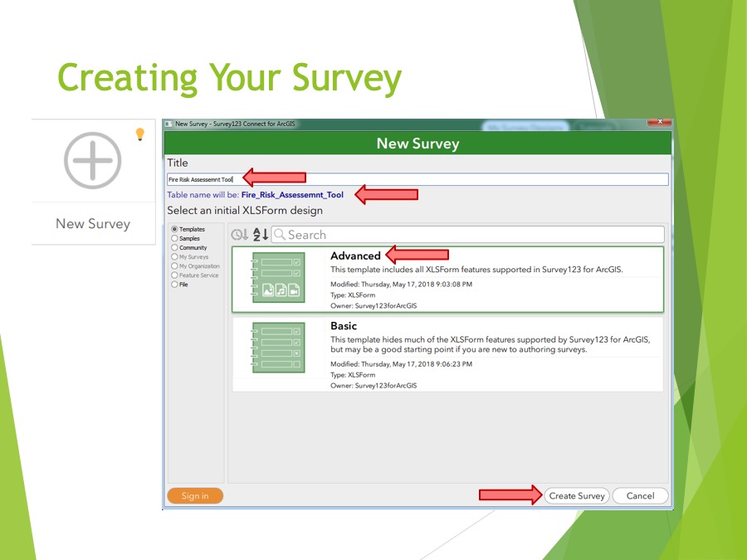Click the Create Survey button
This screenshot has height=560, width=747.
pos(577,496)
